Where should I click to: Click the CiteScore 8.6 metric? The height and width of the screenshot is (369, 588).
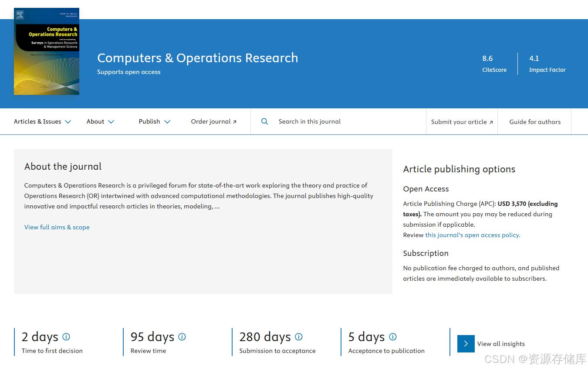(493, 63)
